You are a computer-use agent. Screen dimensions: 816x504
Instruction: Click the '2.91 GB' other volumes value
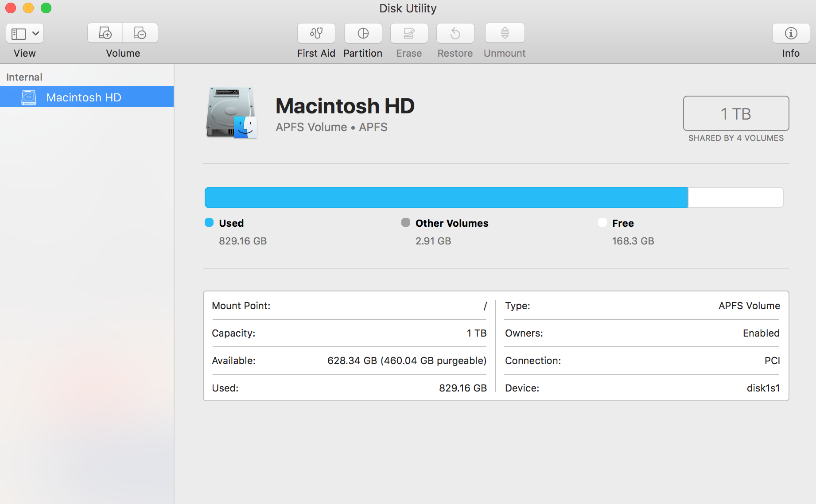pyautogui.click(x=433, y=241)
